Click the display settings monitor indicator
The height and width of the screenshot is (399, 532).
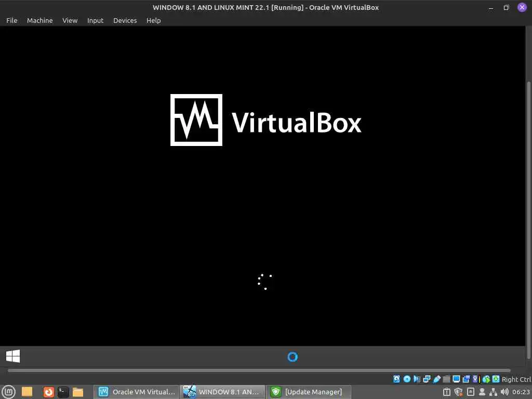click(456, 379)
